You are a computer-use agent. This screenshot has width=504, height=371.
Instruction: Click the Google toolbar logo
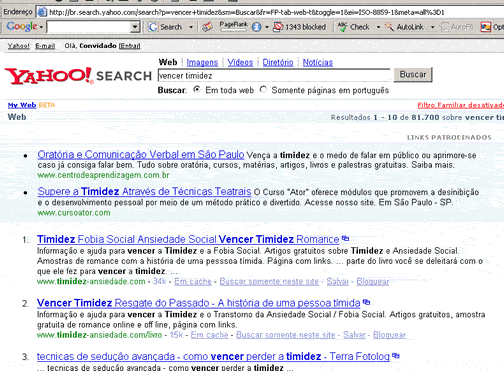pyautogui.click(x=22, y=26)
